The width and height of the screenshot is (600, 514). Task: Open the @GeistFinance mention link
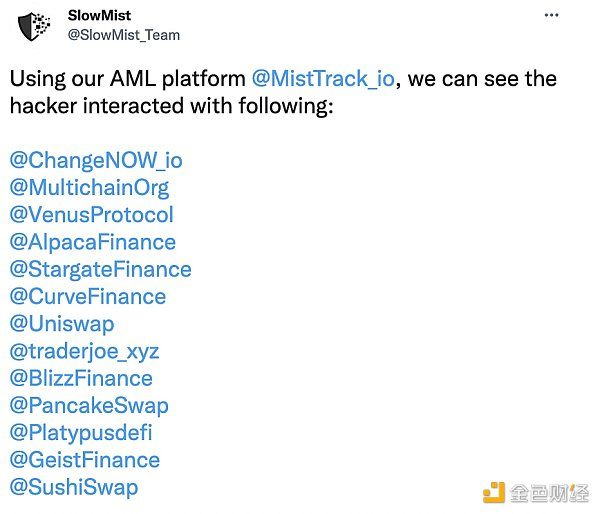84,460
